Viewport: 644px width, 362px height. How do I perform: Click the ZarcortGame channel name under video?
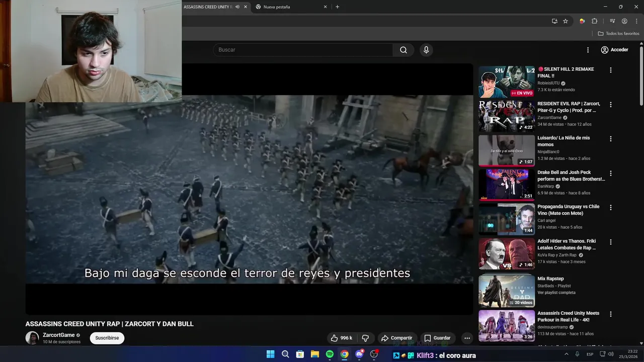pyautogui.click(x=58, y=335)
